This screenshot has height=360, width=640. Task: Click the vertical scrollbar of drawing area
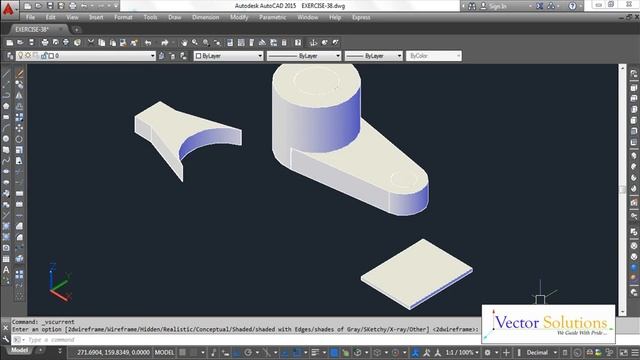(622, 190)
